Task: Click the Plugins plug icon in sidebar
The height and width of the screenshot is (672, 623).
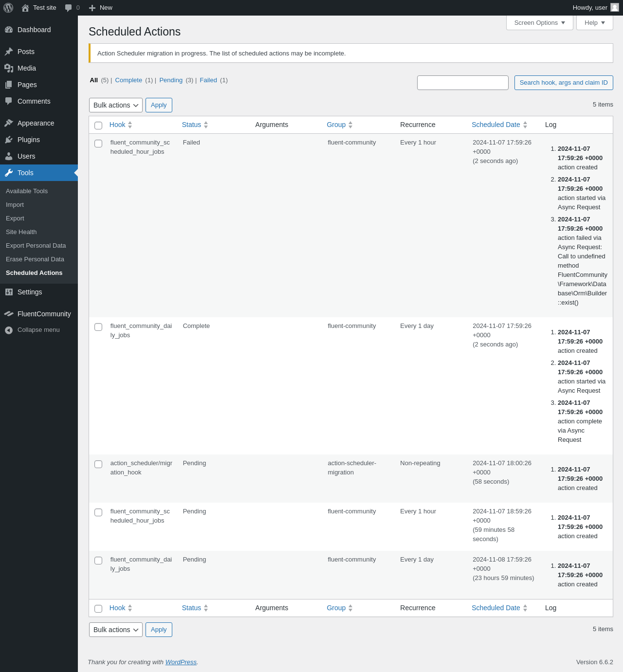Action: pos(9,140)
